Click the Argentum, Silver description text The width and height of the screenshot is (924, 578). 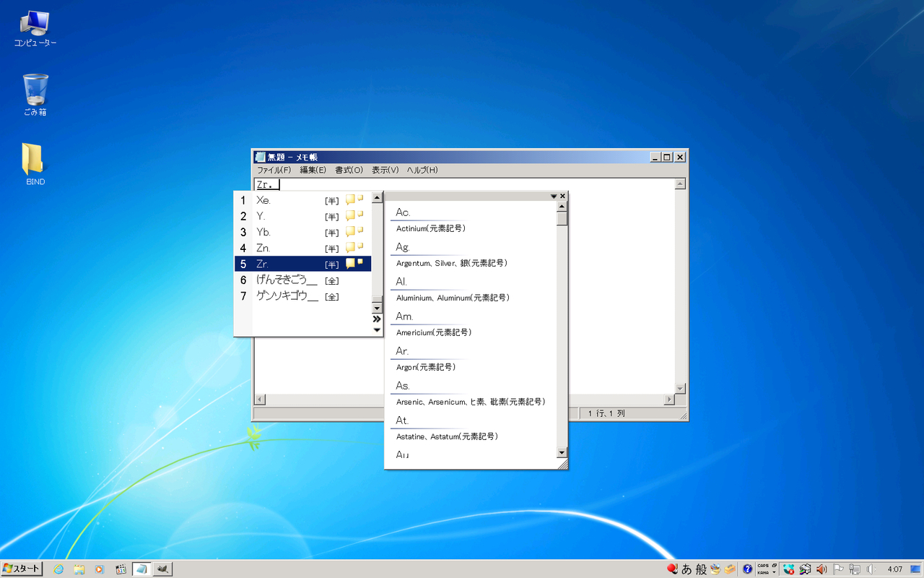452,263
